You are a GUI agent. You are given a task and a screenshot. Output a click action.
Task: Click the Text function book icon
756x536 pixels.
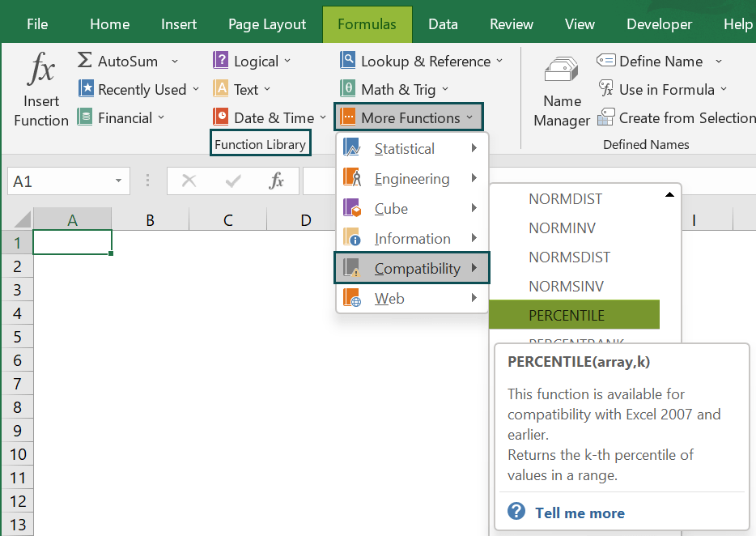(x=220, y=89)
